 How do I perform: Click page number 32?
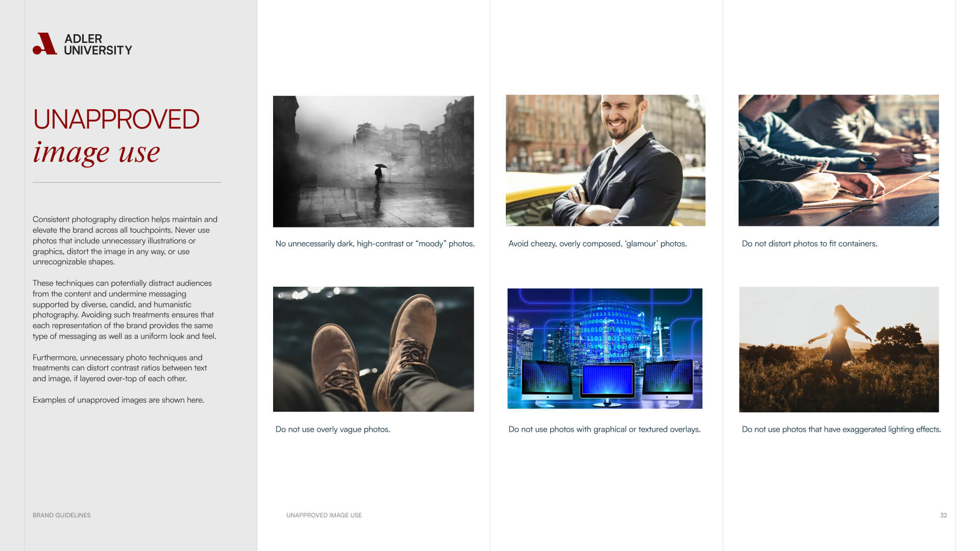click(943, 515)
